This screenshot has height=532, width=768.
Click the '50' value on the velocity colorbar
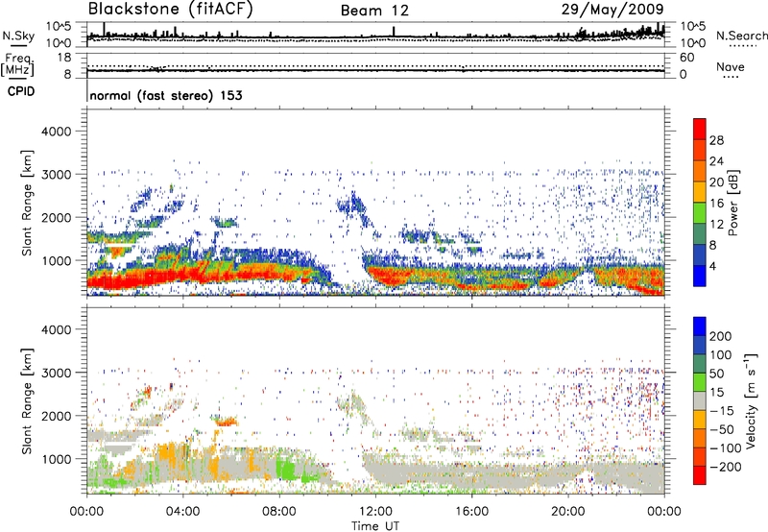coord(716,374)
